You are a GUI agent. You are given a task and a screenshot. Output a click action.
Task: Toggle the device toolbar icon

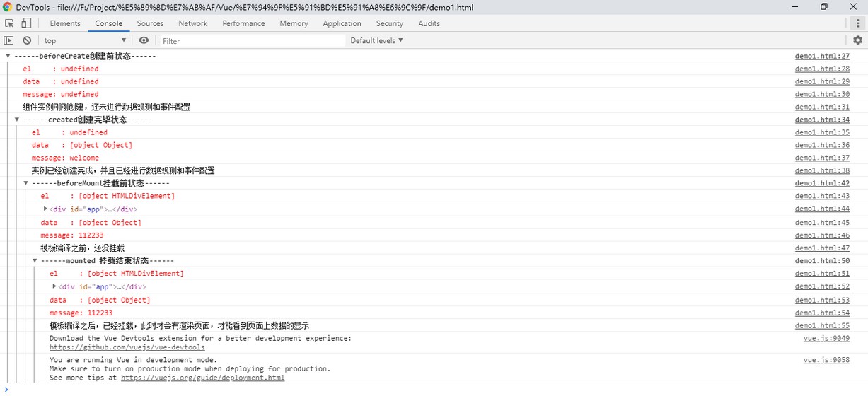click(x=26, y=23)
